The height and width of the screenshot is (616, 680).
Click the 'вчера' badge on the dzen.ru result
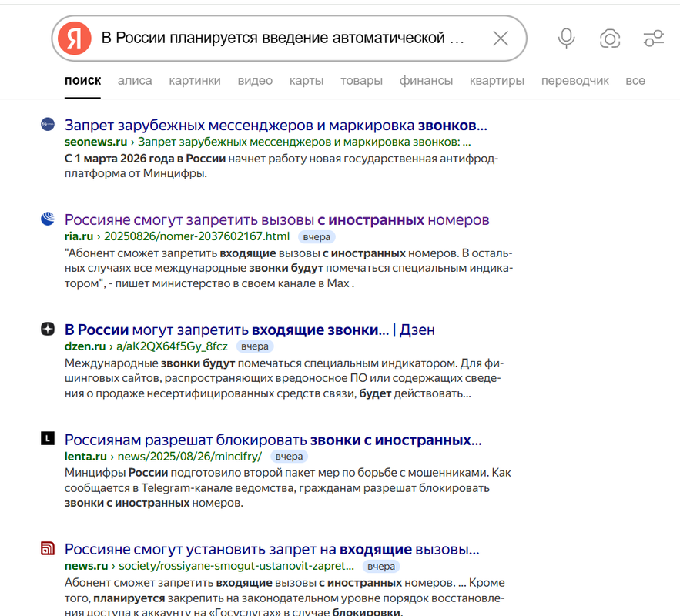point(255,346)
